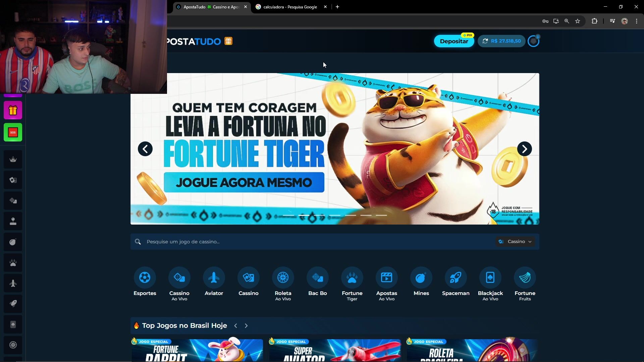Open the bomb Mines icon in sidebar

pyautogui.click(x=13, y=242)
